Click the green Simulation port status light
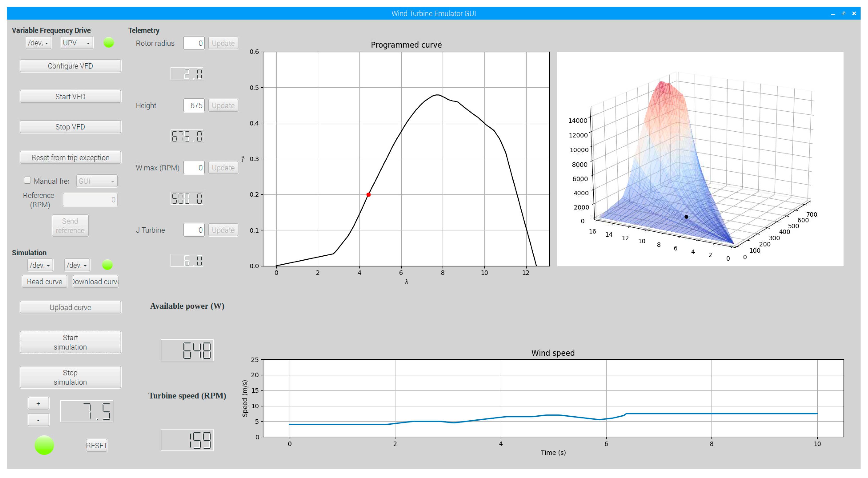Viewport: 868px width, 478px height. (107, 265)
